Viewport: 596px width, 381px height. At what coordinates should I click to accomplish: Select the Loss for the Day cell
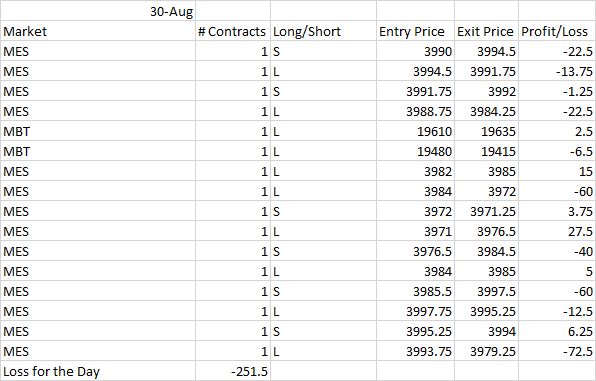pos(98,371)
